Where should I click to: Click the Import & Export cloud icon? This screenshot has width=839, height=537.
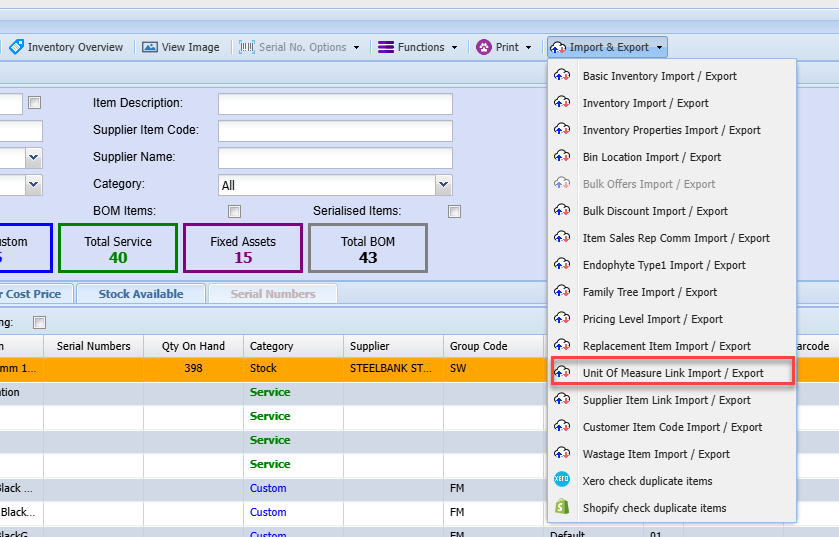(558, 47)
